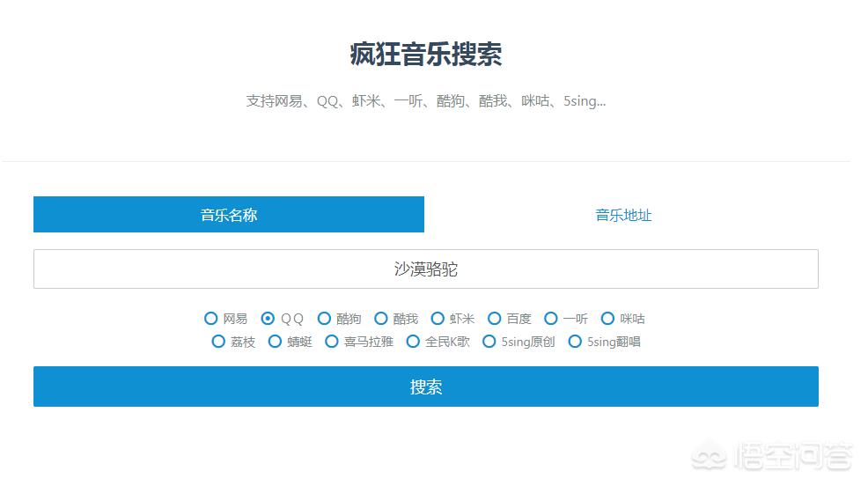Screen dimensions: 868x486
Task: Select the 蜻蜓 radio button
Action: pos(275,342)
